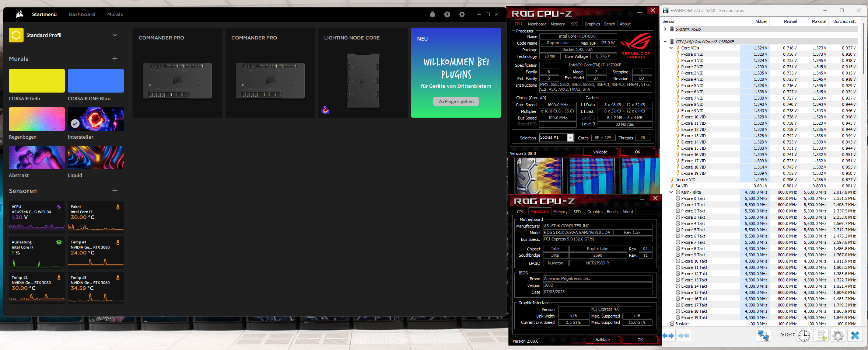The height and width of the screenshot is (350, 868).
Task: Click HWiNFO collapse columns arrows button
Action: 684,336
